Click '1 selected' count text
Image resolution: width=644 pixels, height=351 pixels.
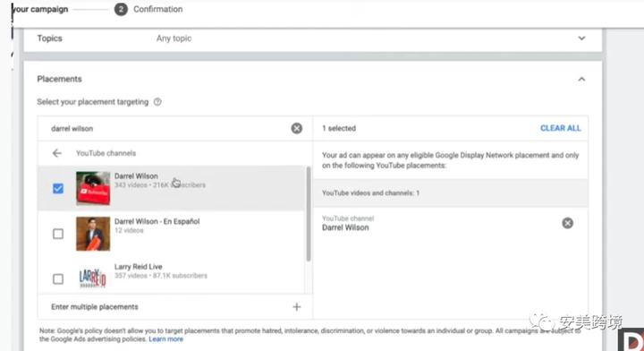pos(339,128)
